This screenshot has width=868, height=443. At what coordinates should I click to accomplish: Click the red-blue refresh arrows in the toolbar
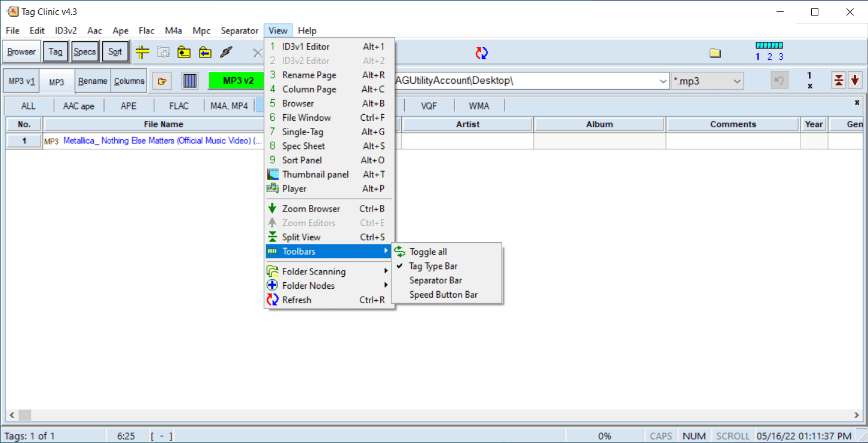click(x=482, y=53)
